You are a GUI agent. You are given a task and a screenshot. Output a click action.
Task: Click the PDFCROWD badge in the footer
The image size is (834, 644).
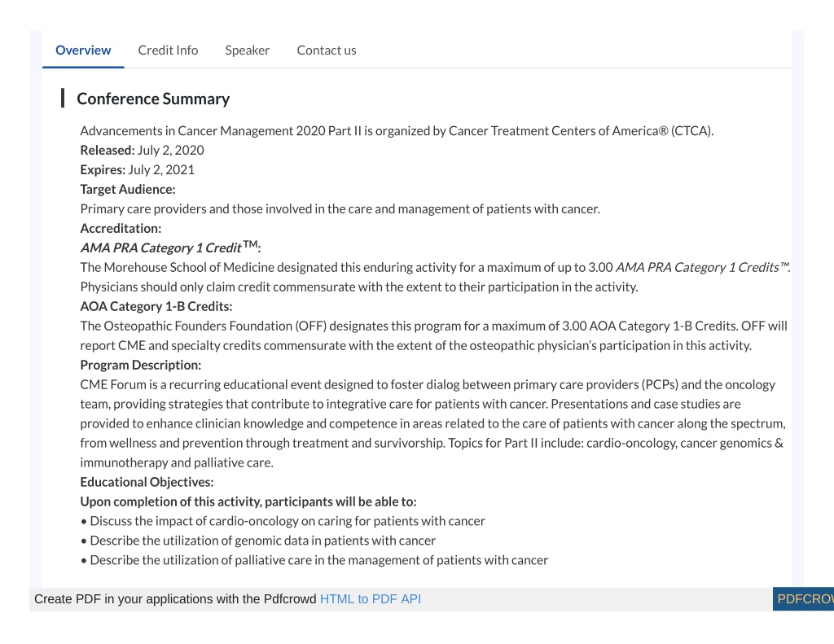[803, 598]
